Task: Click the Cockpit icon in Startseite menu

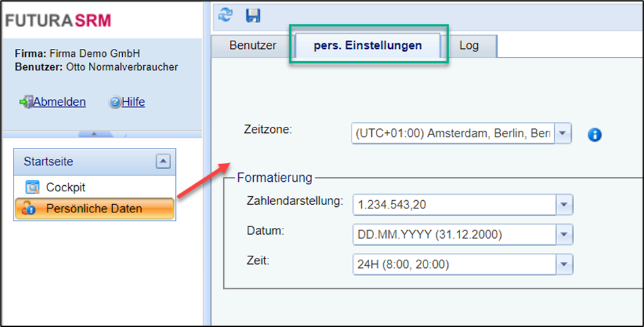Action: [x=32, y=187]
